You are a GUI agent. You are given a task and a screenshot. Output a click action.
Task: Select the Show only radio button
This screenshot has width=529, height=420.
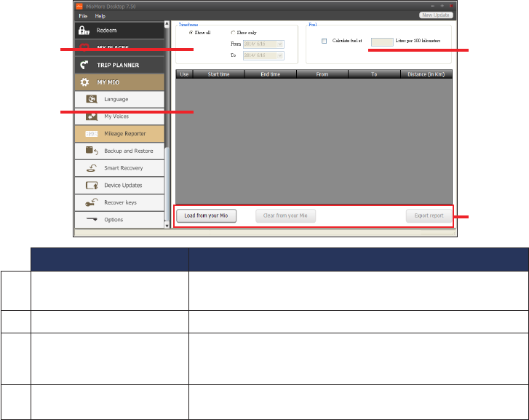tap(233, 33)
